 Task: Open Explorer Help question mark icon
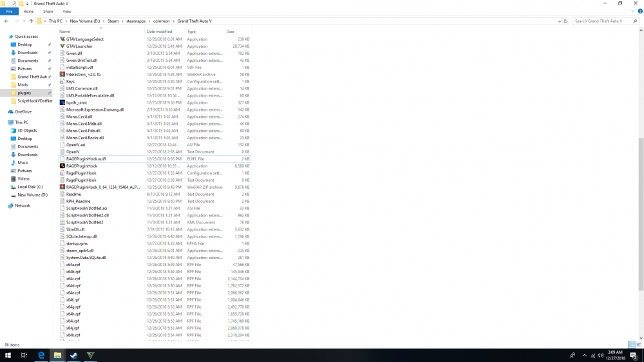point(640,12)
